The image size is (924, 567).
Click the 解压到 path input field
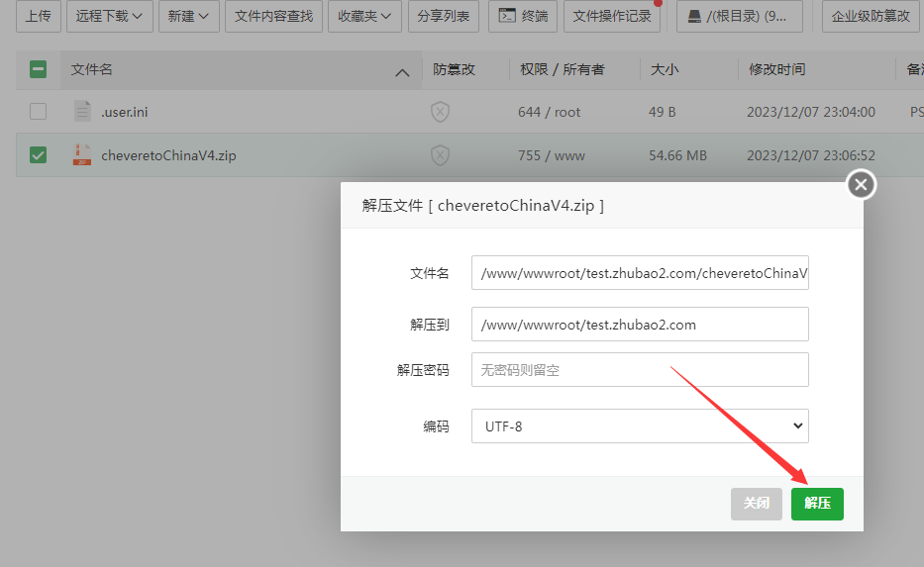[x=640, y=325]
